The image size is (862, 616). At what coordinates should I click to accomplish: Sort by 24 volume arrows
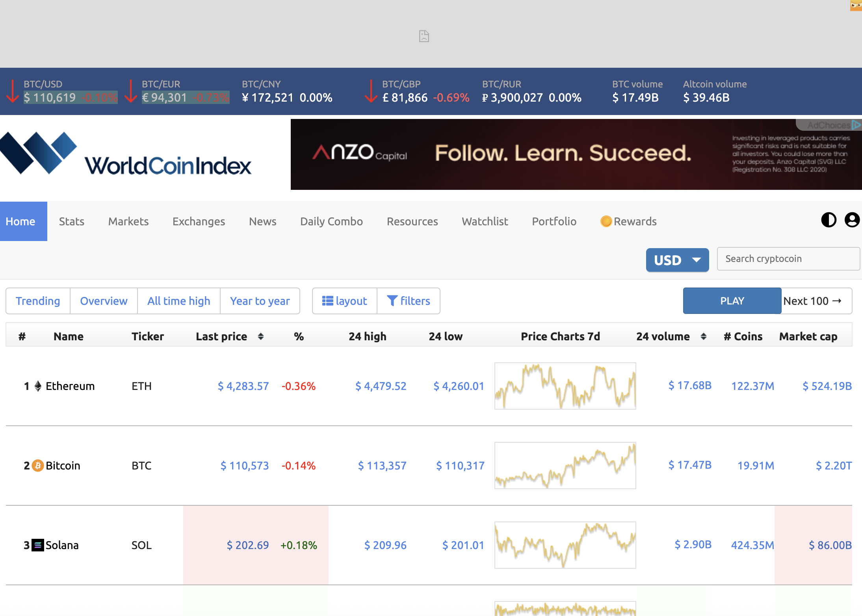click(x=703, y=336)
